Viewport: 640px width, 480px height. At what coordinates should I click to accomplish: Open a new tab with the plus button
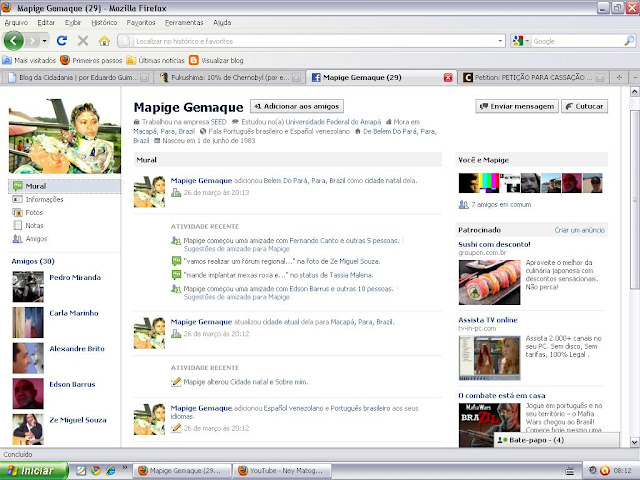[619, 77]
